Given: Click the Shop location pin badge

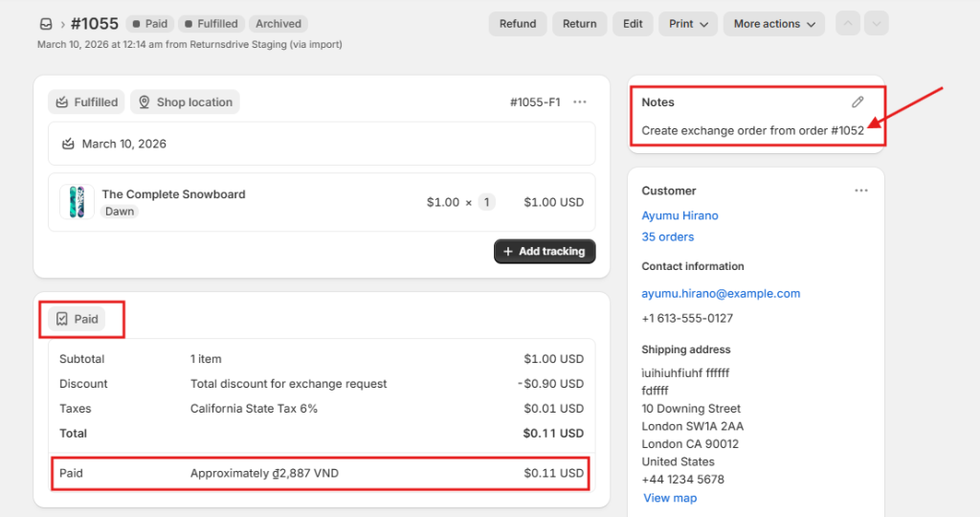Looking at the screenshot, I should [x=185, y=102].
